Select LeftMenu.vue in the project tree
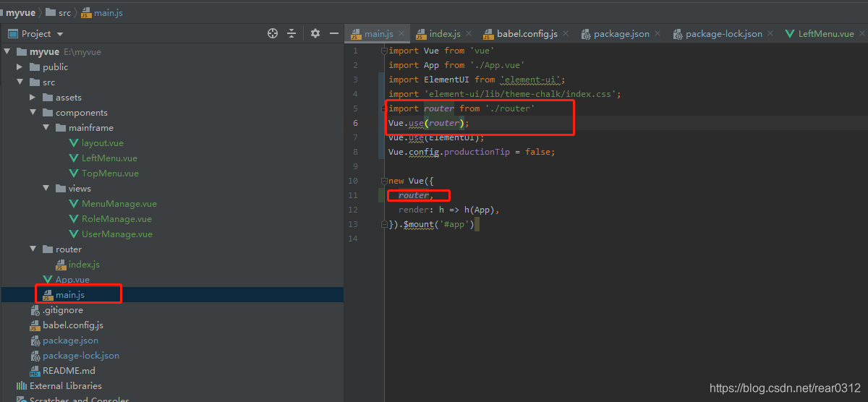The height and width of the screenshot is (402, 868). [x=109, y=158]
